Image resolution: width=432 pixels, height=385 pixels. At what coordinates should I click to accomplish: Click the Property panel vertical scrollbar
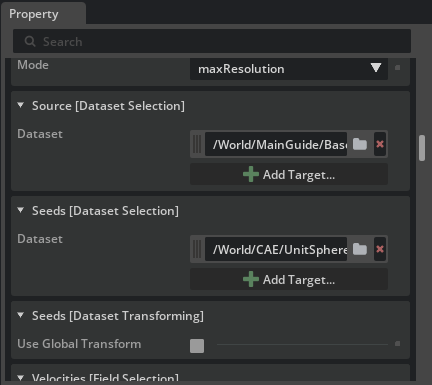click(422, 148)
